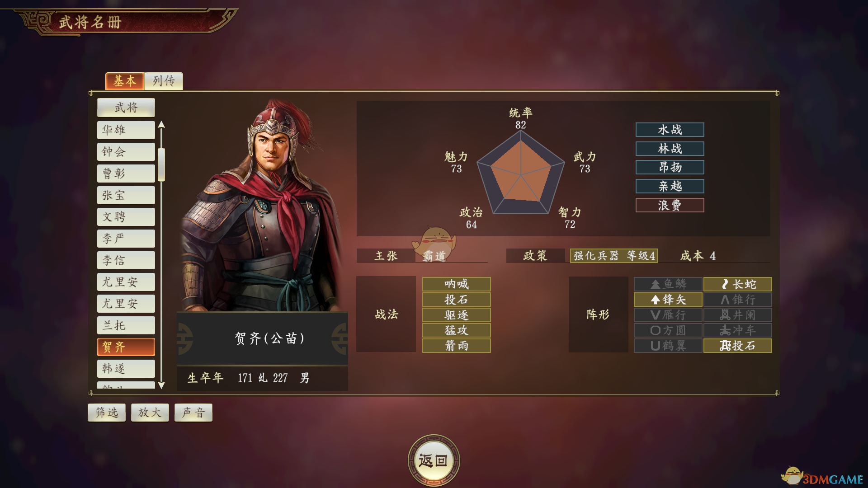
Task: Open the 筛选 filter options
Action: pos(107,413)
